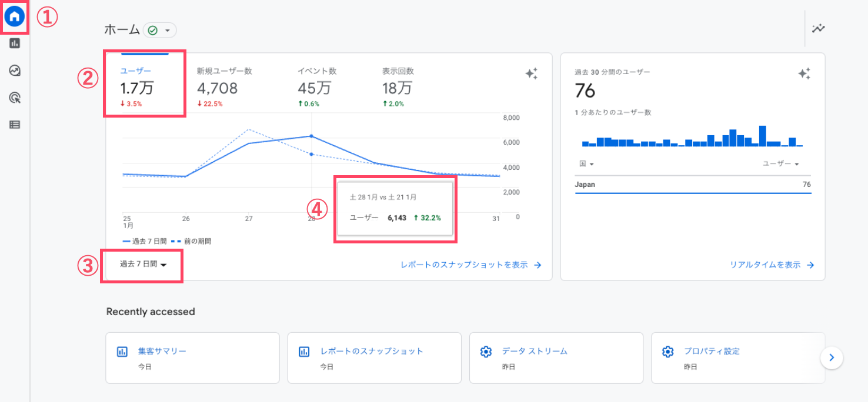The image size is (868, 408).
Task: Click the tallest bar in users-per-minute chart
Action: 763,136
